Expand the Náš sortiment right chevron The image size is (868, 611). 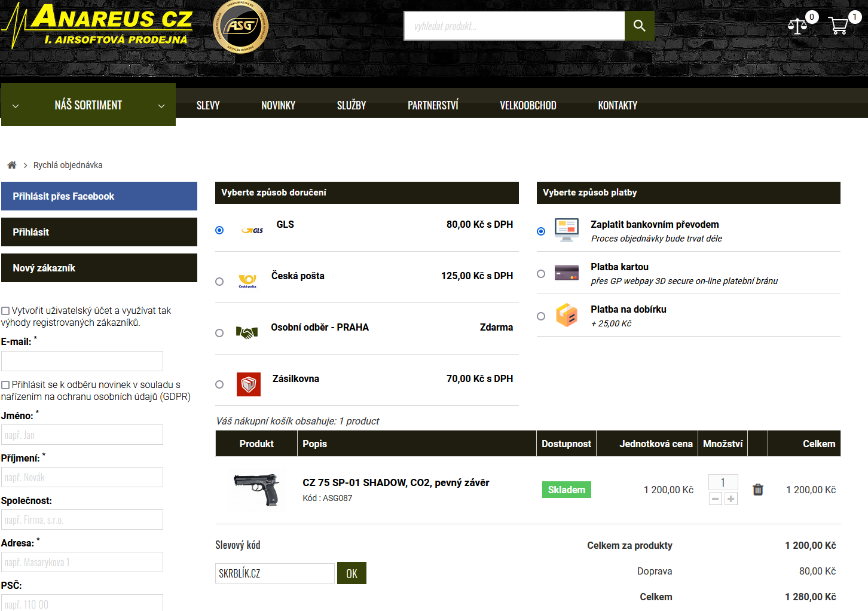pyautogui.click(x=161, y=106)
